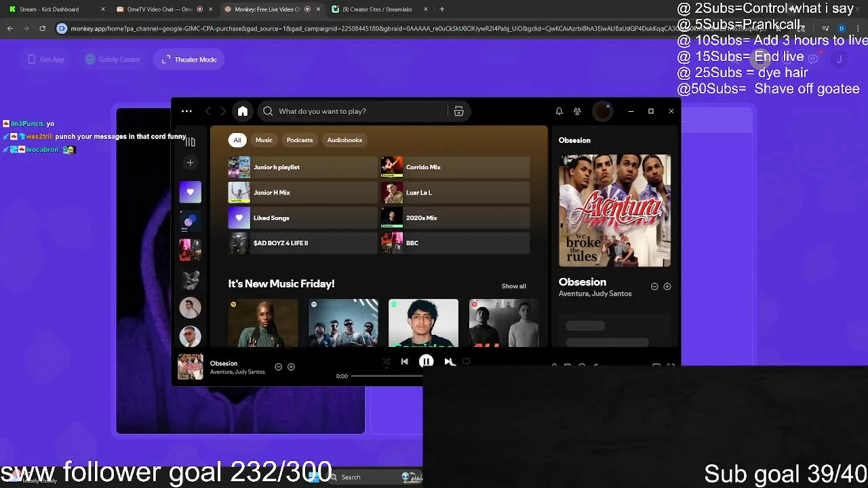
Task: Skip to next track
Action: point(448,362)
